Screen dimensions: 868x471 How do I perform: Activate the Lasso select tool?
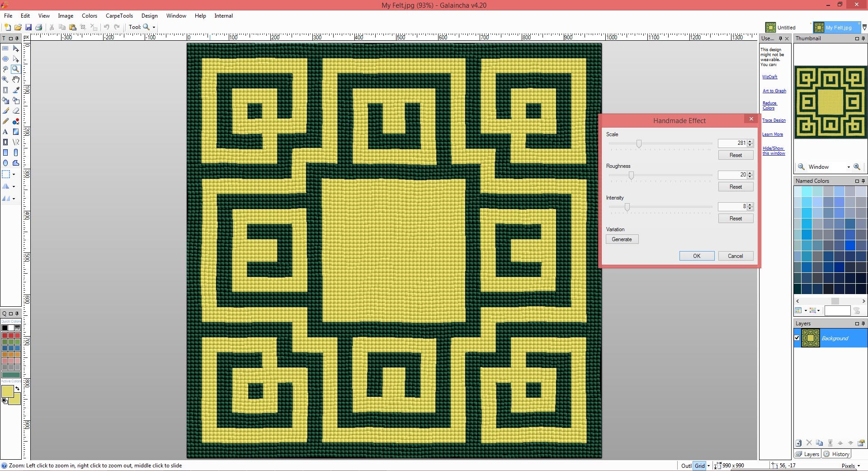5,69
